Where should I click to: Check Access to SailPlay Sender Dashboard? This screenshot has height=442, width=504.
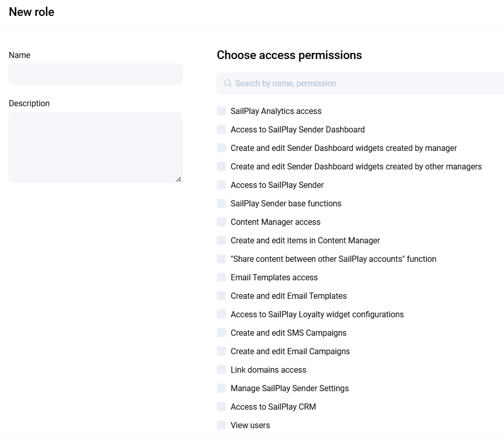pos(221,129)
